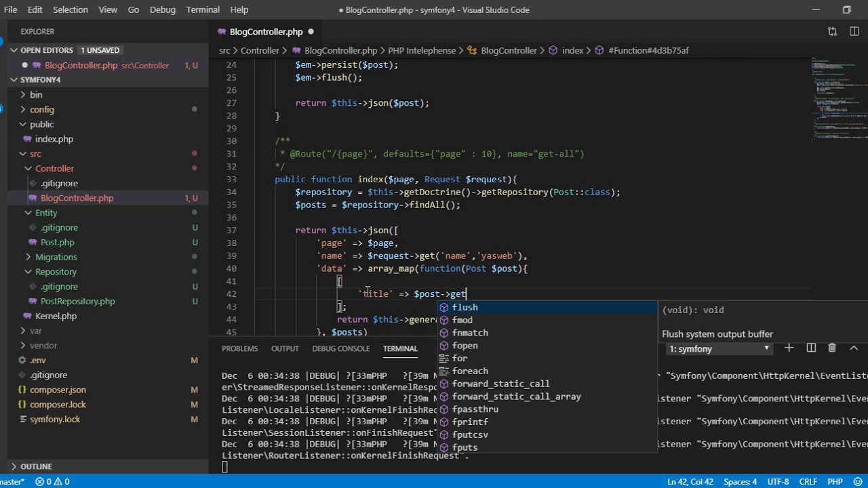The image size is (868, 488).
Task: Collapse the Repository folder
Action: pyautogui.click(x=28, y=272)
